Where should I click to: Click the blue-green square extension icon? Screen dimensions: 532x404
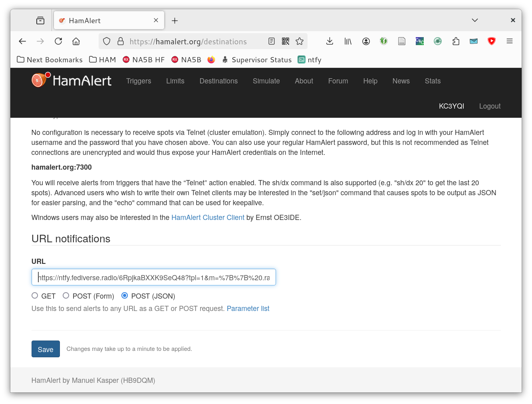(420, 41)
